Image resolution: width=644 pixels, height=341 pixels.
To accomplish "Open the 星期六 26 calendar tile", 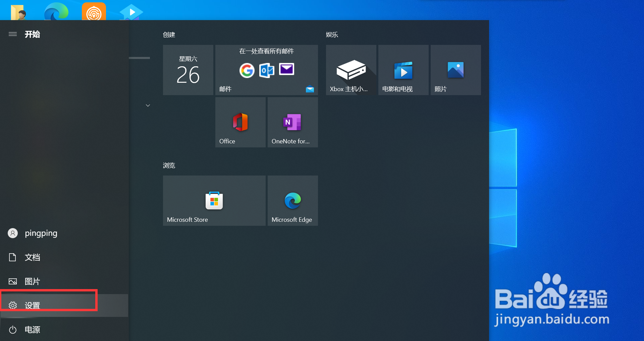I will coord(188,70).
